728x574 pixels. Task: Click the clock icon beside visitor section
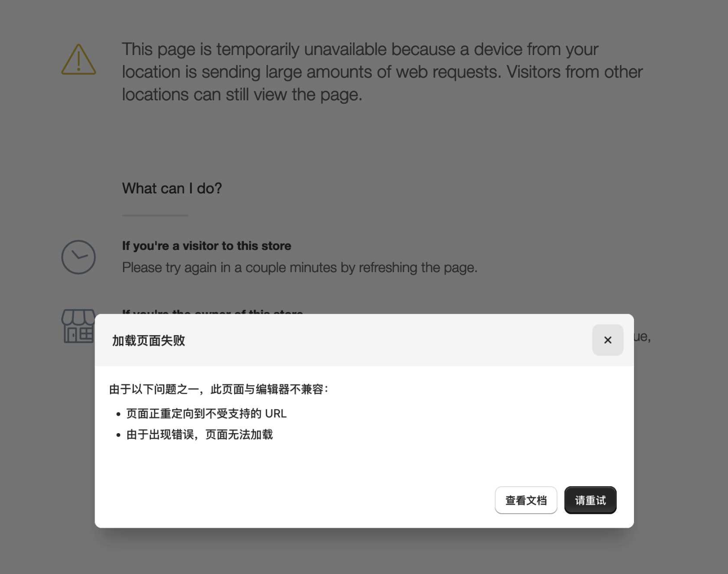click(x=79, y=257)
